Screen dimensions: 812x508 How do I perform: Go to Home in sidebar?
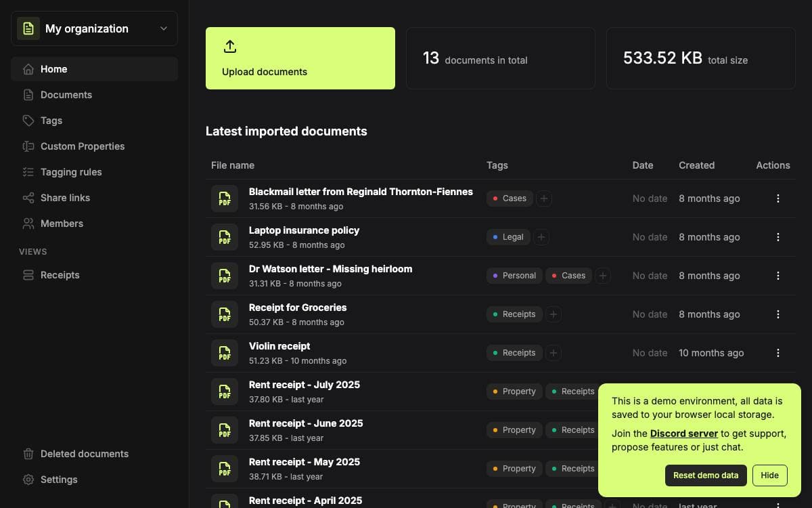94,69
